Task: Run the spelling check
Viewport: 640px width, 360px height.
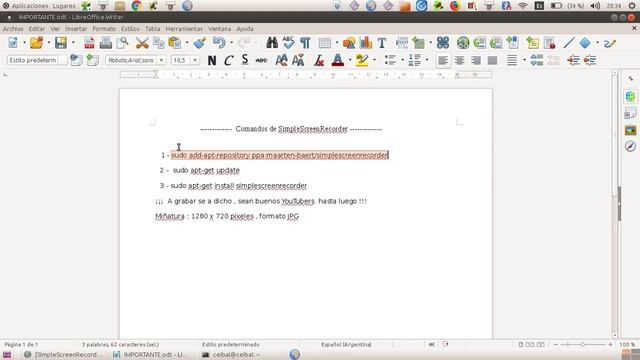Action: coord(289,42)
